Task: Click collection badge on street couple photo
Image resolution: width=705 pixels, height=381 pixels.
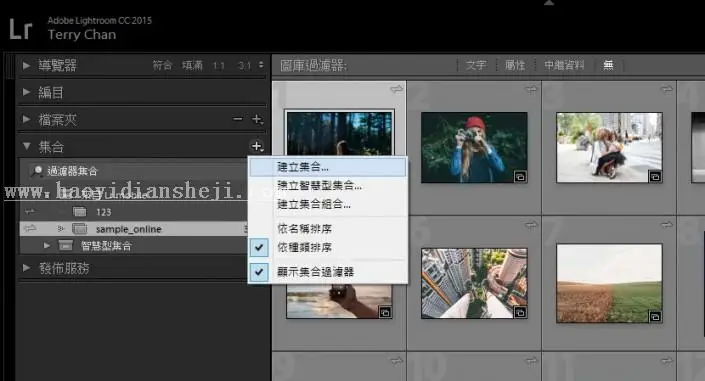Action: point(655,176)
